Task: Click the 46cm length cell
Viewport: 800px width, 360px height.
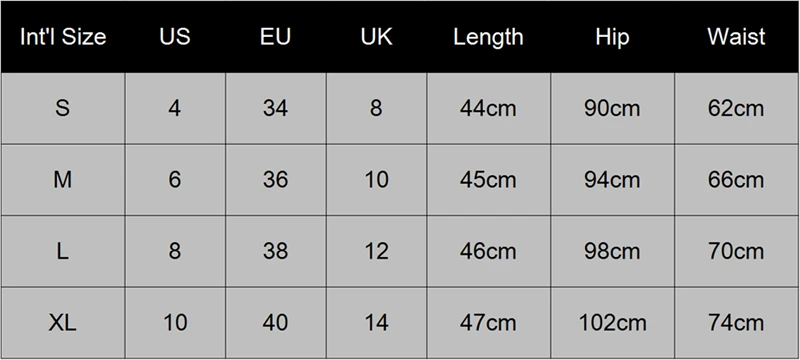Action: coord(489,251)
